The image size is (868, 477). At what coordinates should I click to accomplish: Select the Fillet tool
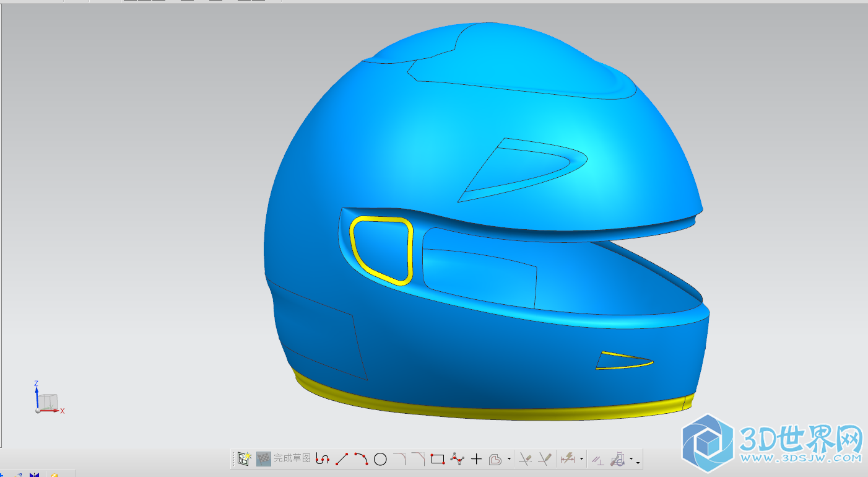pyautogui.click(x=399, y=459)
